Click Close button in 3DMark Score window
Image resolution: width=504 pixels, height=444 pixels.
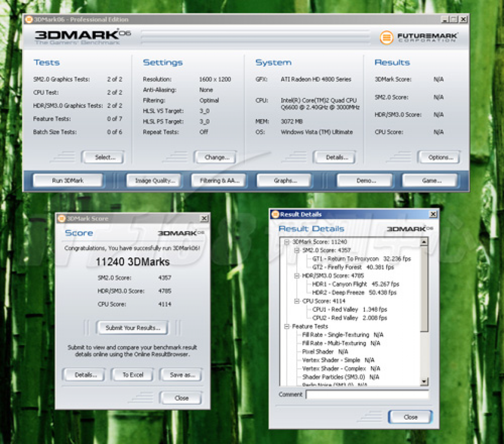(x=181, y=398)
